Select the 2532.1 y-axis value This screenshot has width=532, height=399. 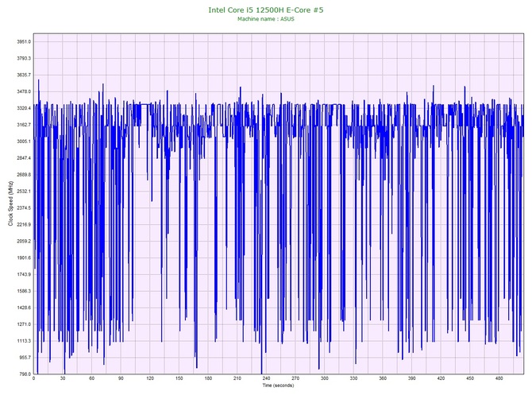click(24, 192)
